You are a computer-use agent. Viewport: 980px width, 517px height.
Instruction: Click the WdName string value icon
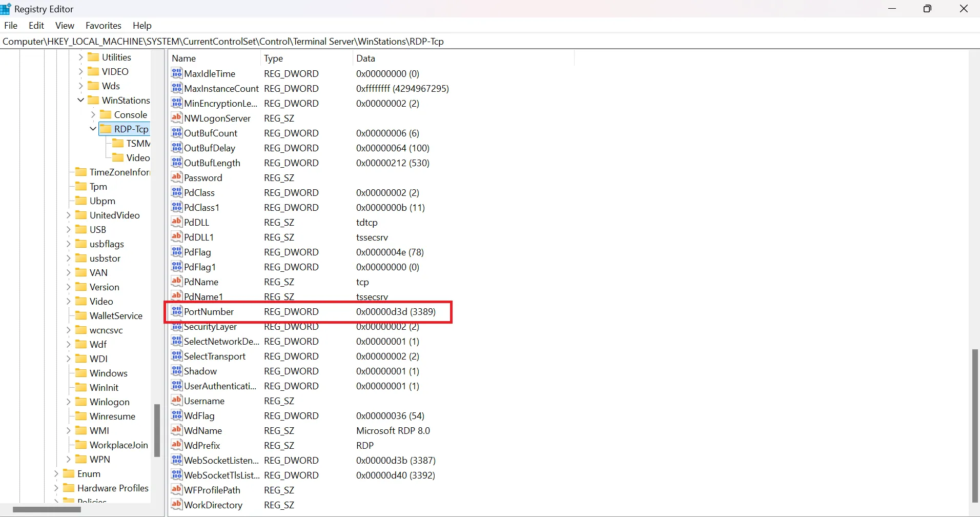tap(177, 430)
